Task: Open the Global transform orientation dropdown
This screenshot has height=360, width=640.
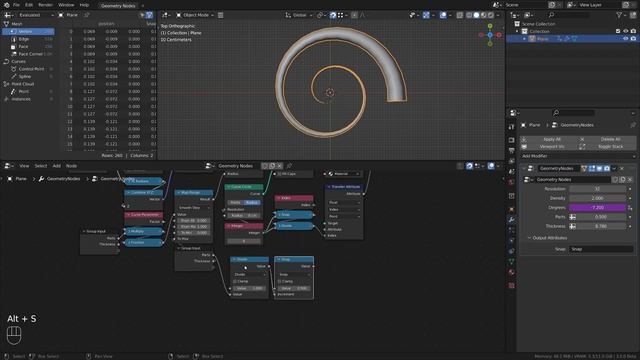Action: click(299, 15)
